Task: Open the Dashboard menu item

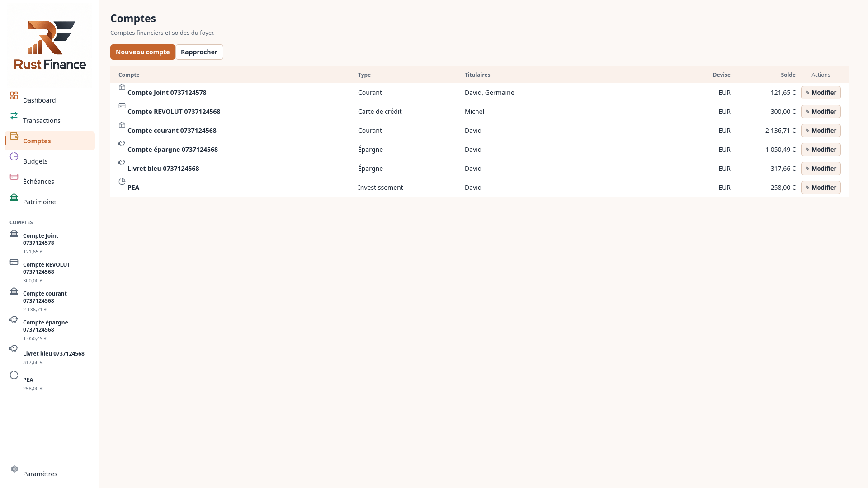Action: pos(50,100)
